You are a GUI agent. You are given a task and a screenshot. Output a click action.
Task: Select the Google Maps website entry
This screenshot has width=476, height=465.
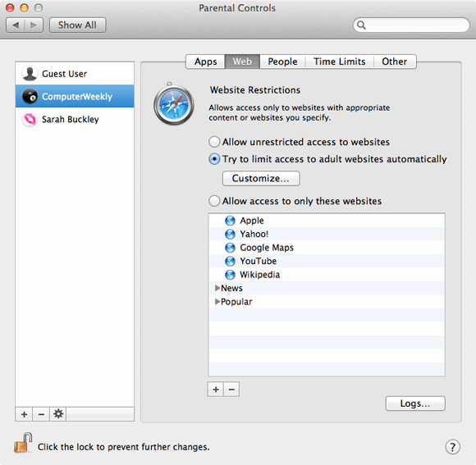[x=327, y=248]
